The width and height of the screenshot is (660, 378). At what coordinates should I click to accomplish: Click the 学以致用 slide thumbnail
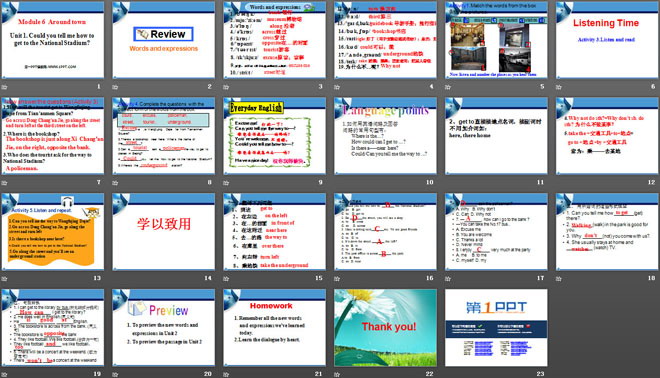[163, 232]
